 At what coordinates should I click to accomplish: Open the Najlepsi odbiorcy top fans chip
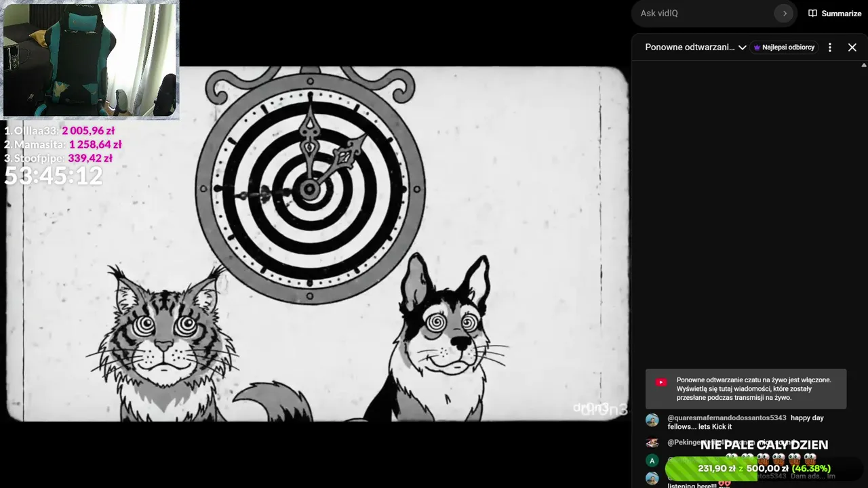(784, 47)
